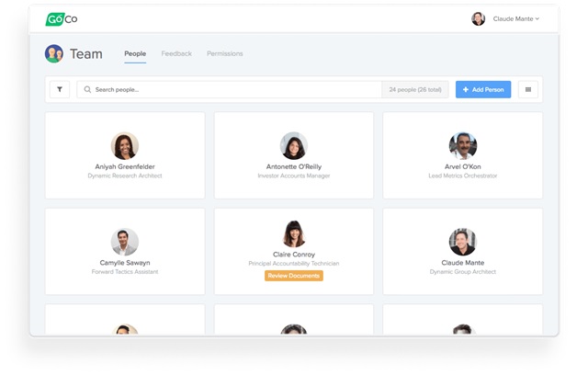
Task: Click 'Dynamic Research Architect' title text
Action: pos(125,176)
